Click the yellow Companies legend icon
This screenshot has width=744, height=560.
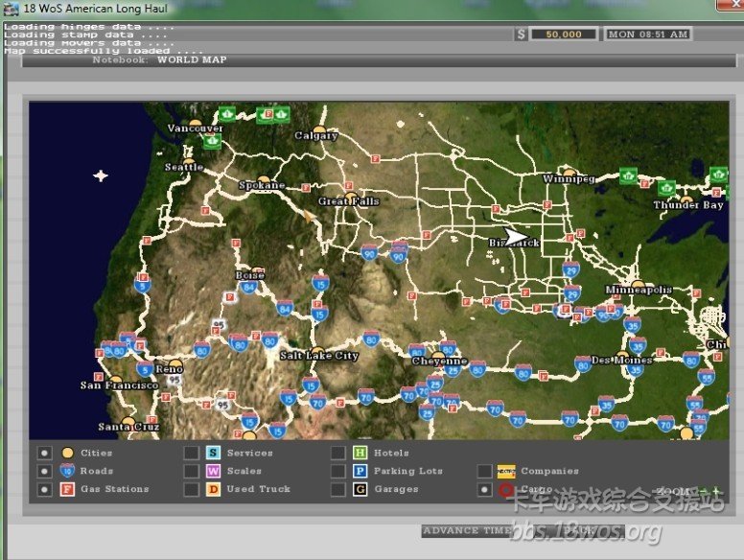tap(506, 471)
